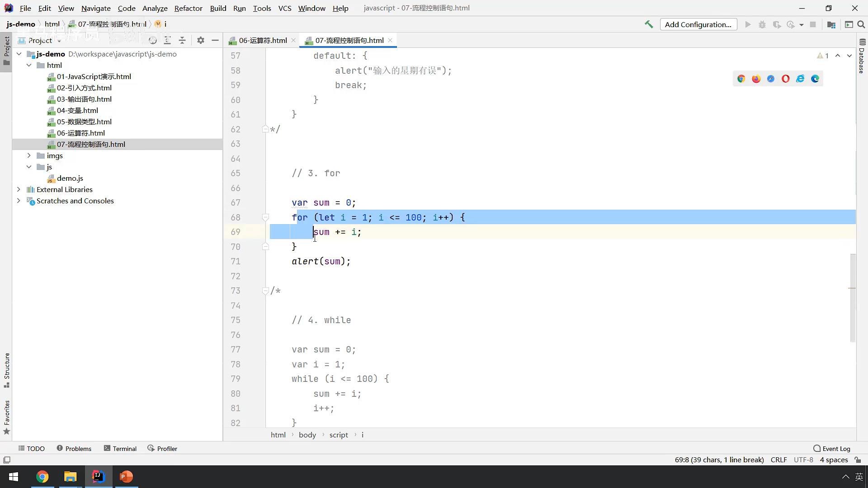Select opened file locate target icon

click(x=153, y=40)
